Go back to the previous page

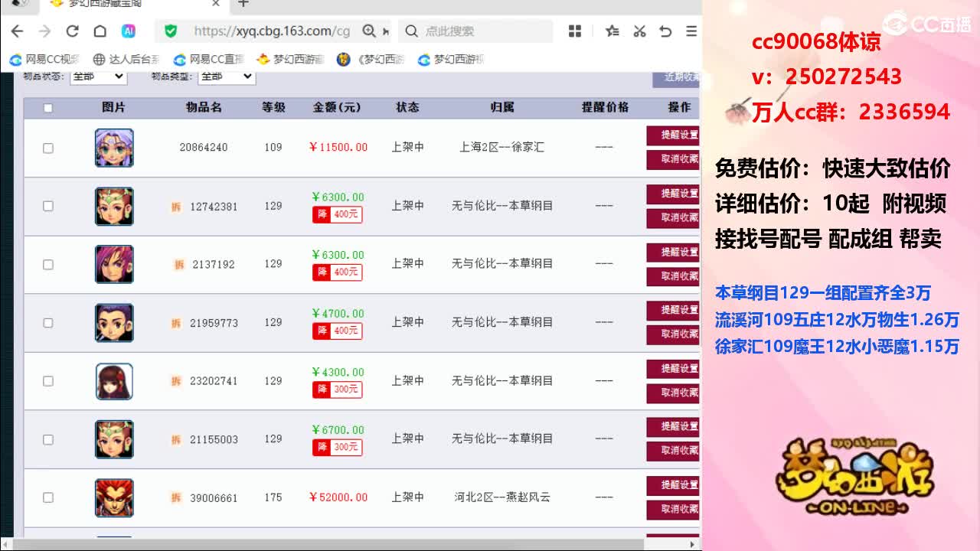[17, 31]
